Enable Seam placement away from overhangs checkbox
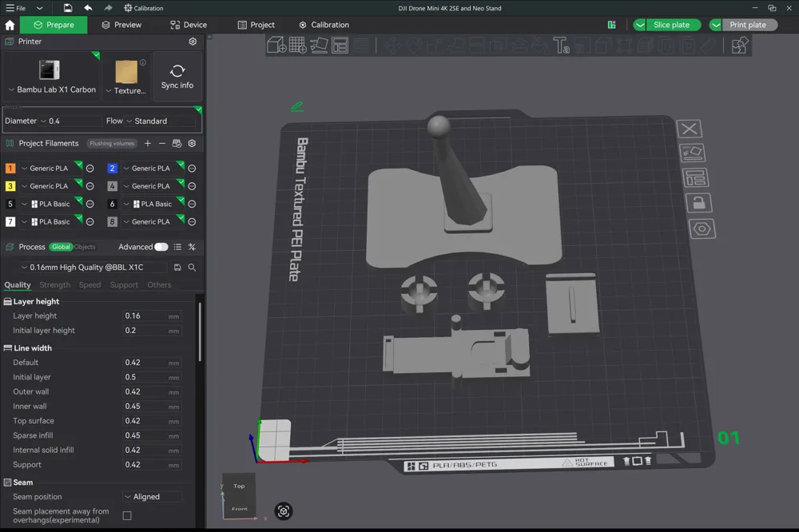This screenshot has height=532, width=799. [127, 516]
